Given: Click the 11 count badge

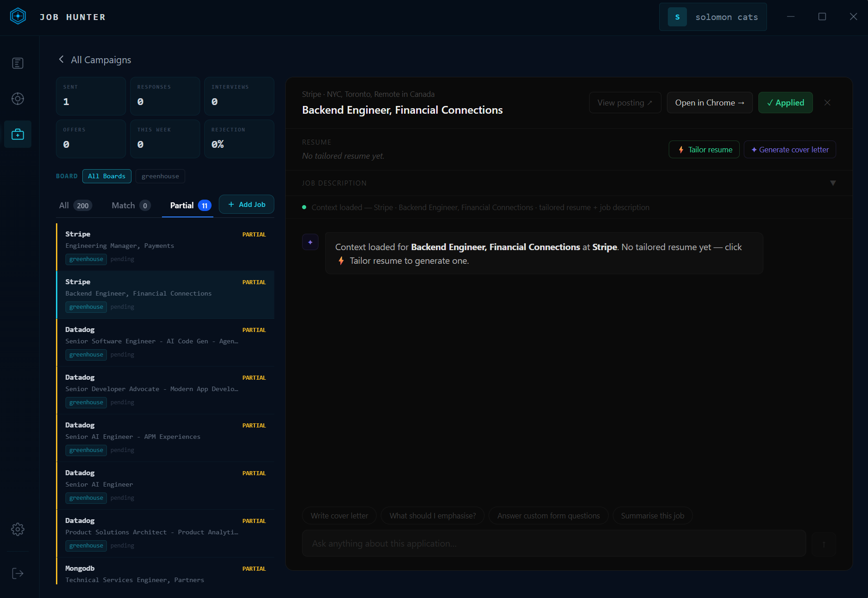Looking at the screenshot, I should pos(205,206).
